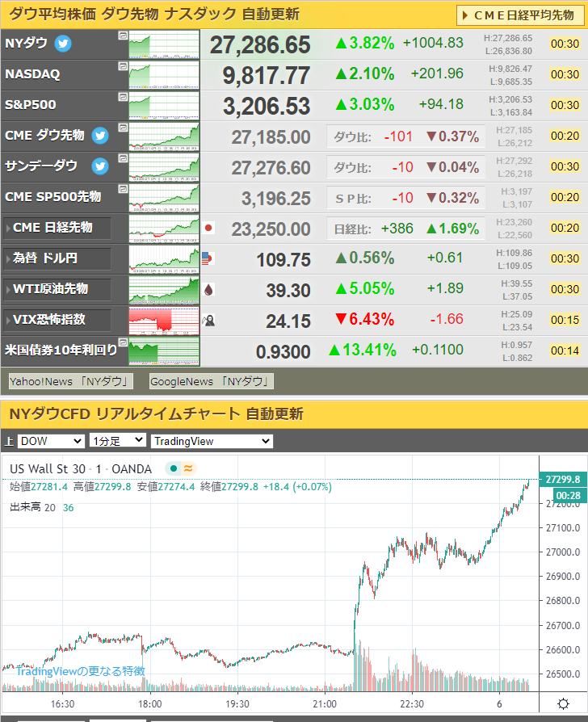This screenshot has width=588, height=722.
Task: Click the 23,250.00 Nikkei futures price
Action: point(271,229)
